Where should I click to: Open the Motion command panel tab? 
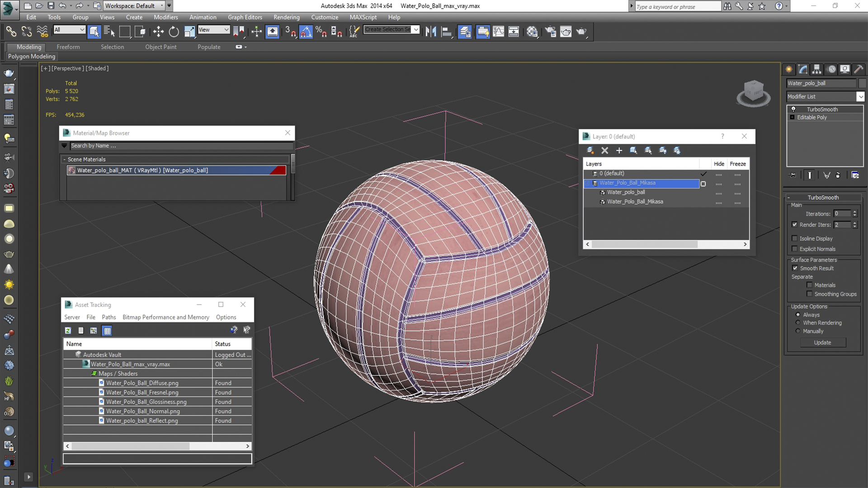pyautogui.click(x=831, y=69)
